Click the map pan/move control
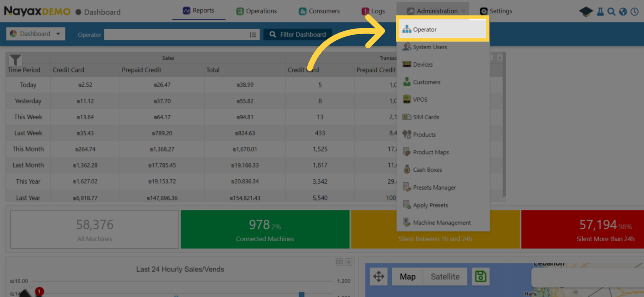Screen dimensions: 644x297 [x=379, y=277]
